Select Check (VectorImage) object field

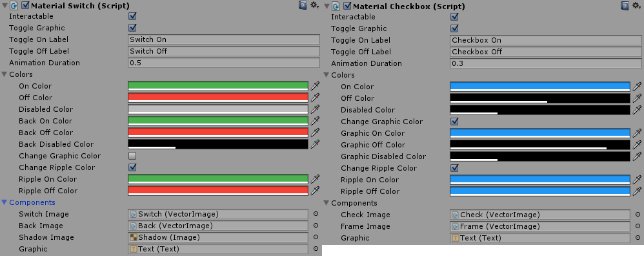540,215
